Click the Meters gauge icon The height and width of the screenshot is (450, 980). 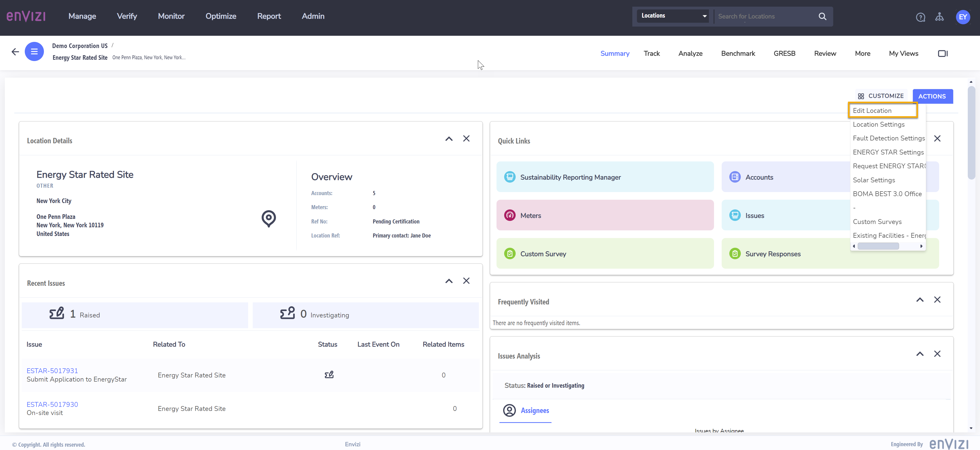coord(510,216)
